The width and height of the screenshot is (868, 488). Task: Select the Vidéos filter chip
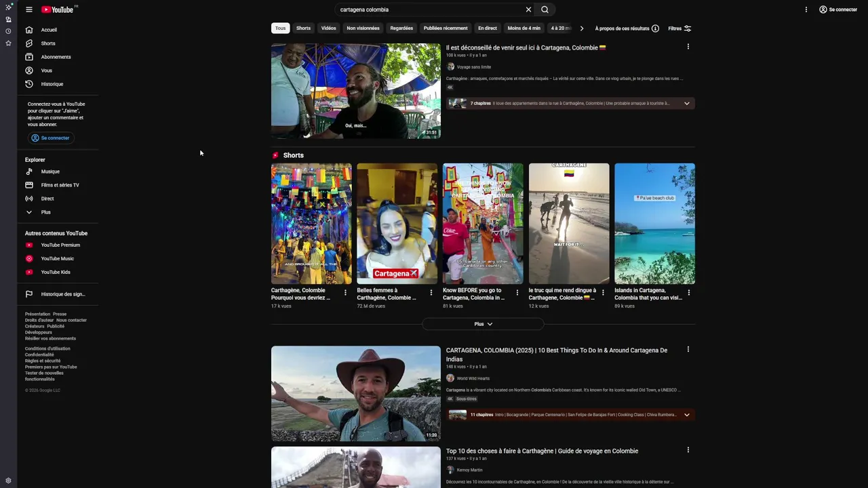[328, 28]
